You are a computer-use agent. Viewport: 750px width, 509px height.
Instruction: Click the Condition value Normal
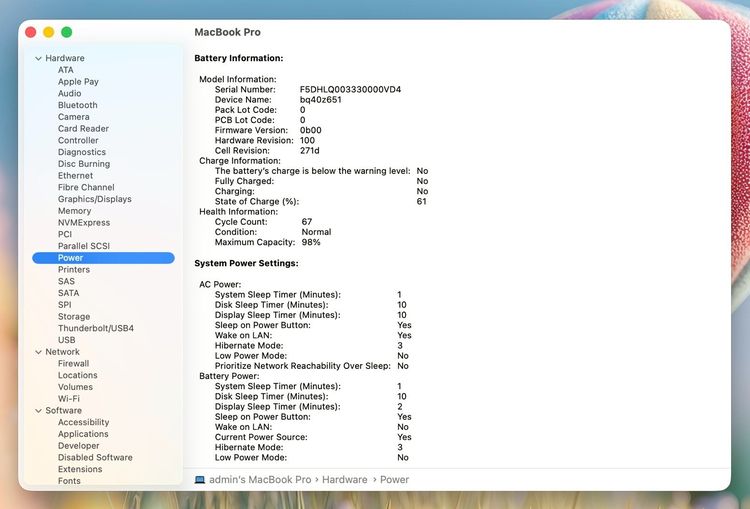click(x=316, y=232)
